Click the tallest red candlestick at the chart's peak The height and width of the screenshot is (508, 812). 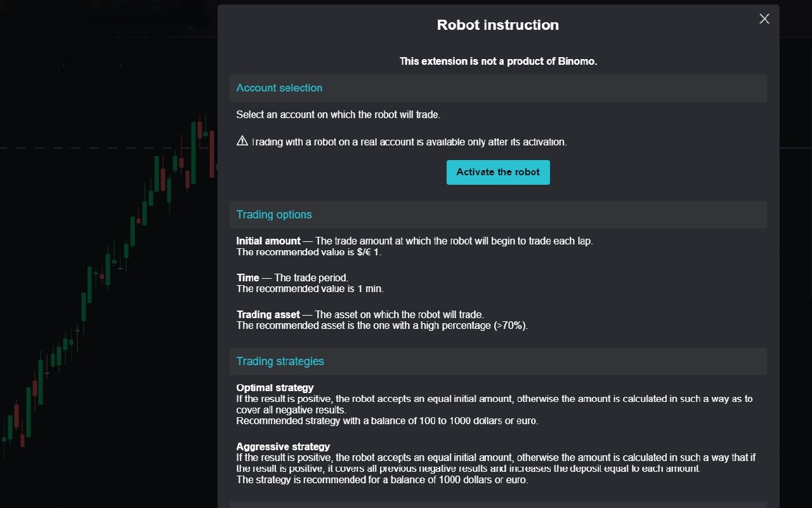211,154
